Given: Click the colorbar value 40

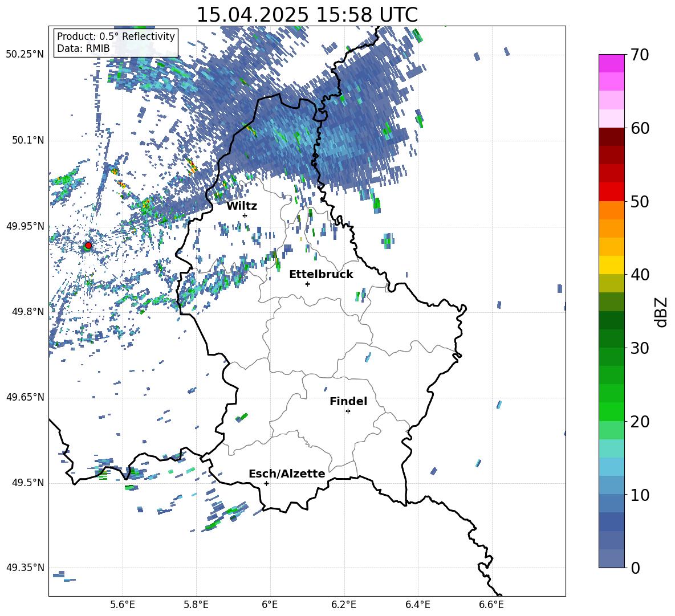Looking at the screenshot, I should [x=640, y=275].
